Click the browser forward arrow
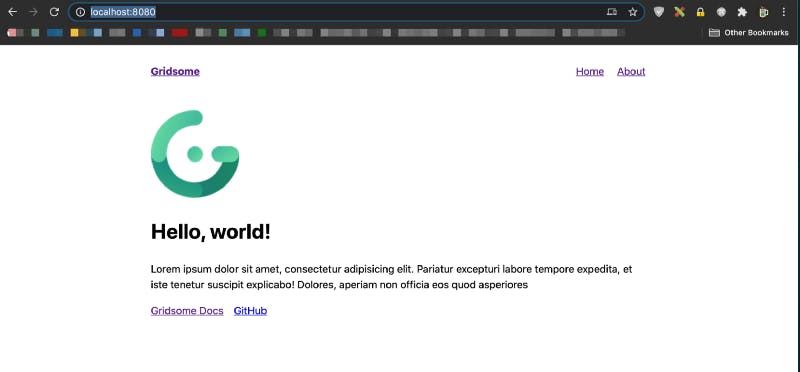The image size is (800, 372). [x=34, y=12]
